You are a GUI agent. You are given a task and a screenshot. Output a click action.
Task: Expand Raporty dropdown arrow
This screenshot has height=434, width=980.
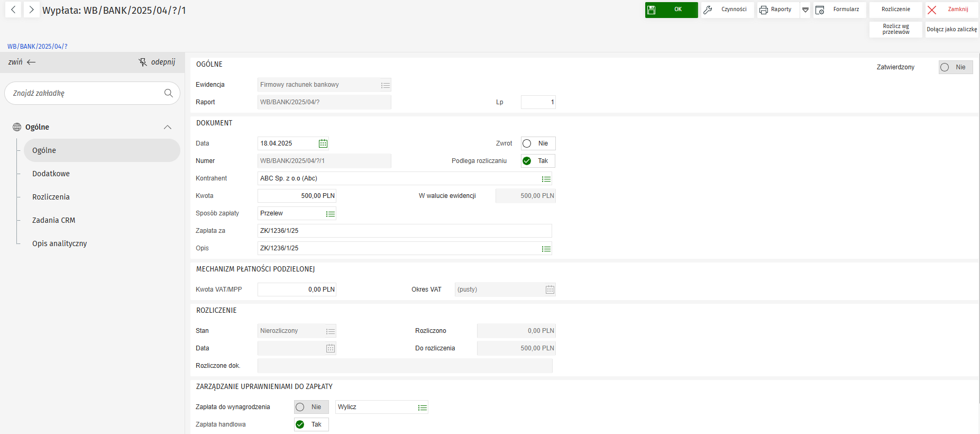(x=805, y=10)
